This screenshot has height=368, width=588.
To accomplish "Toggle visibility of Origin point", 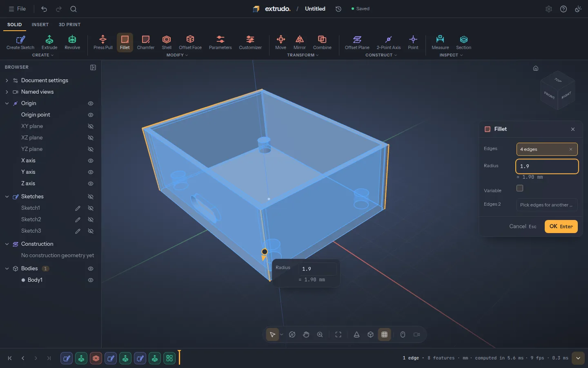I will click(91, 115).
